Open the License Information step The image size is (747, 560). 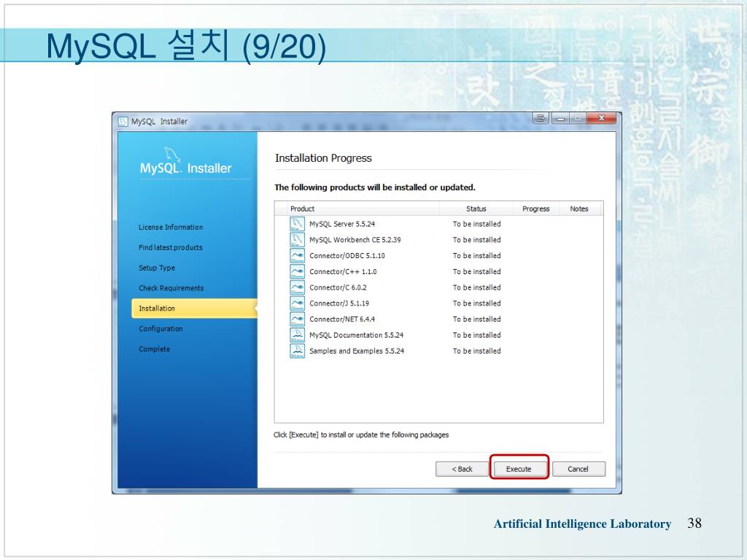click(171, 227)
